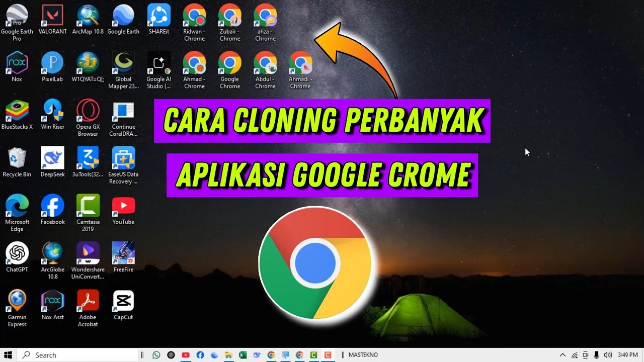The height and width of the screenshot is (362, 644).
Task: Open the Adobe Acrobat desktop shortcut
Action: 88,309
